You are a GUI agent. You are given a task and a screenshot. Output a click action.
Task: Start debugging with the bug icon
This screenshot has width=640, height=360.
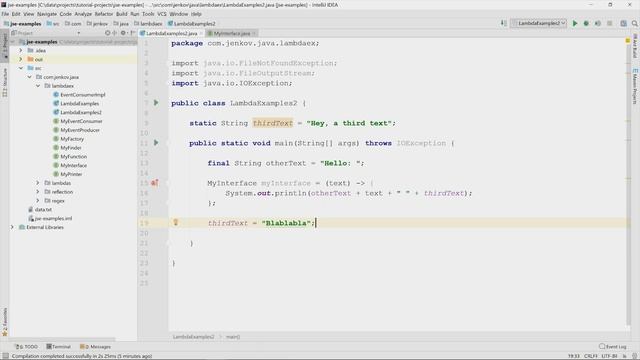[586, 24]
